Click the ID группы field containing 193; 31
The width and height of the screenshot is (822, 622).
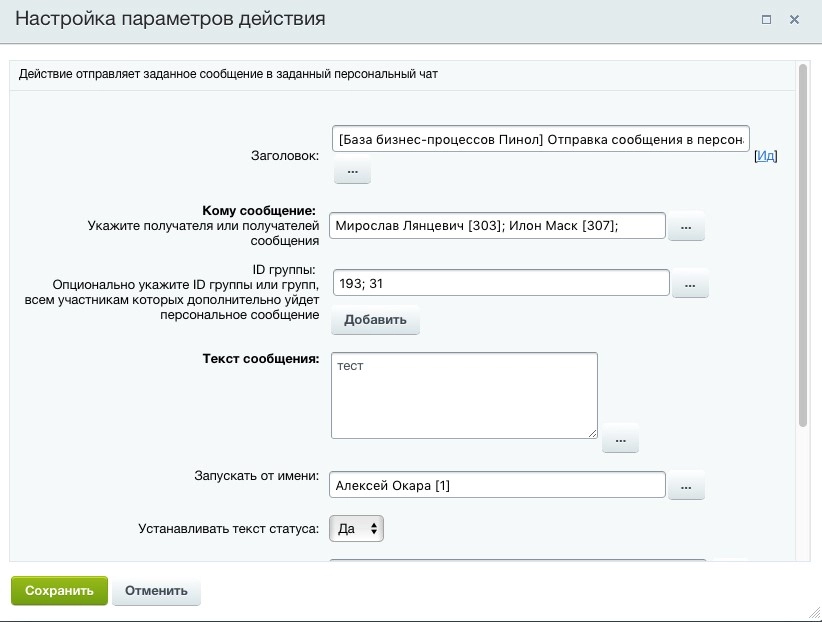500,283
